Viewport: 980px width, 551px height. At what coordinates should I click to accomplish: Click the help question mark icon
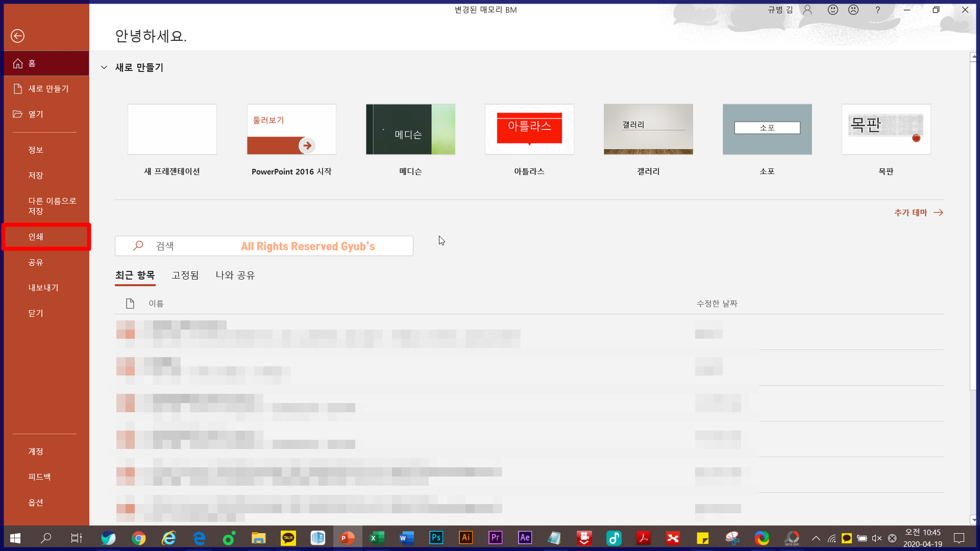coord(877,10)
